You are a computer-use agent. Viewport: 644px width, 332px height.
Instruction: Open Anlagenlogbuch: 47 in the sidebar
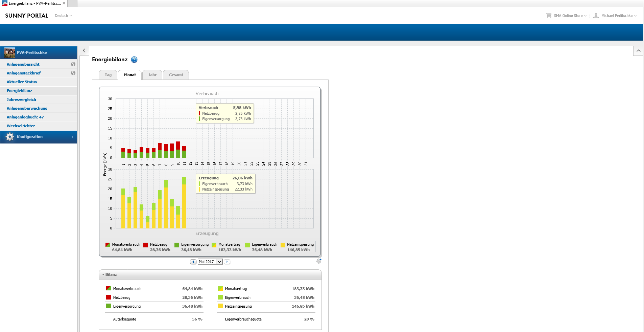(25, 117)
